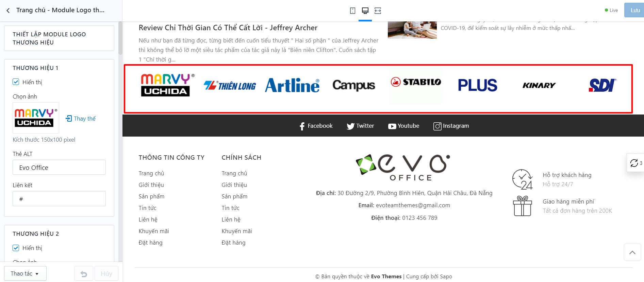Image resolution: width=644 pixels, height=282 pixels.
Task: Open the Thao tác dropdown
Action: 25,274
